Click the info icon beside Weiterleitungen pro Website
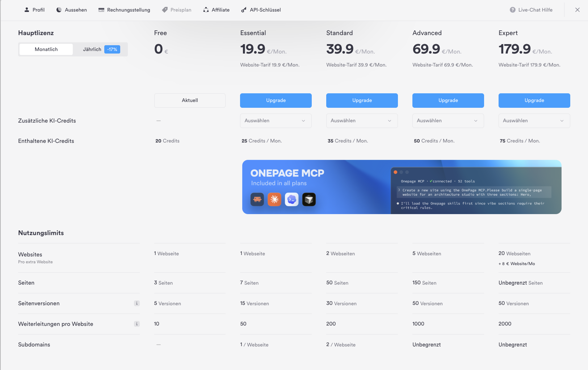This screenshot has height=370, width=588. pyautogui.click(x=137, y=324)
